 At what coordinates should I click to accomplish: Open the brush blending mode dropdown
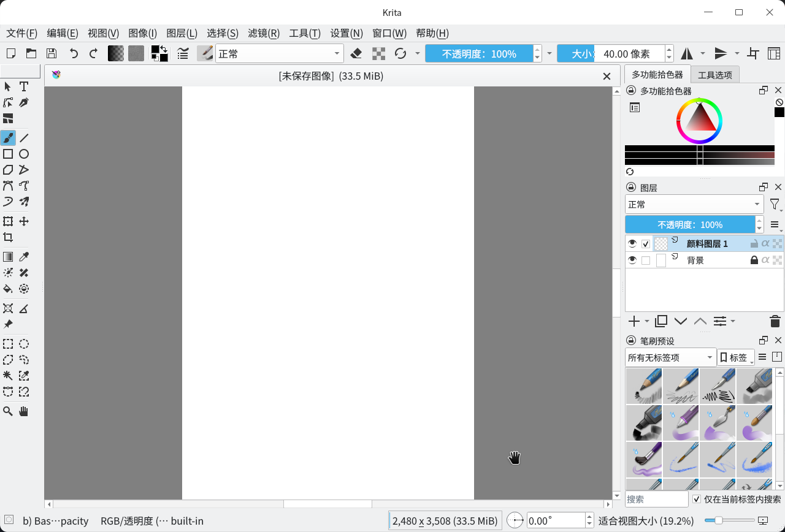(280, 53)
